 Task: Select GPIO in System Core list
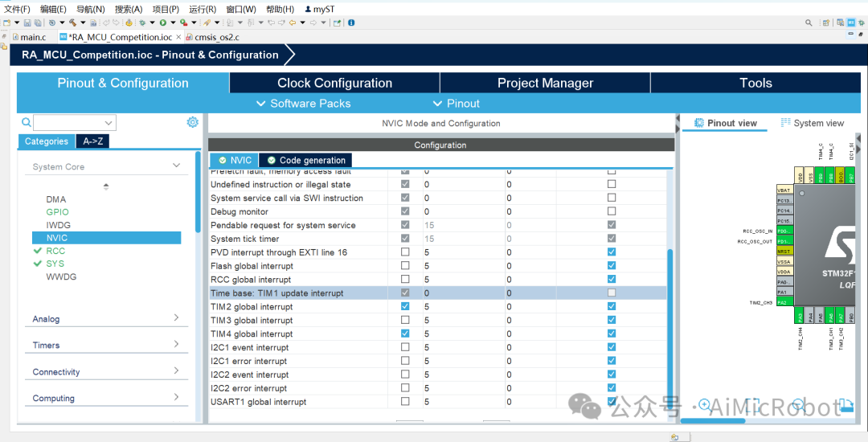(58, 212)
